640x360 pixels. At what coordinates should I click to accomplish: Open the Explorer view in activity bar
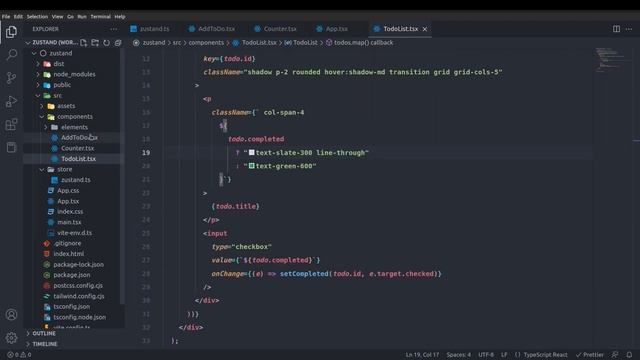[x=11, y=32]
